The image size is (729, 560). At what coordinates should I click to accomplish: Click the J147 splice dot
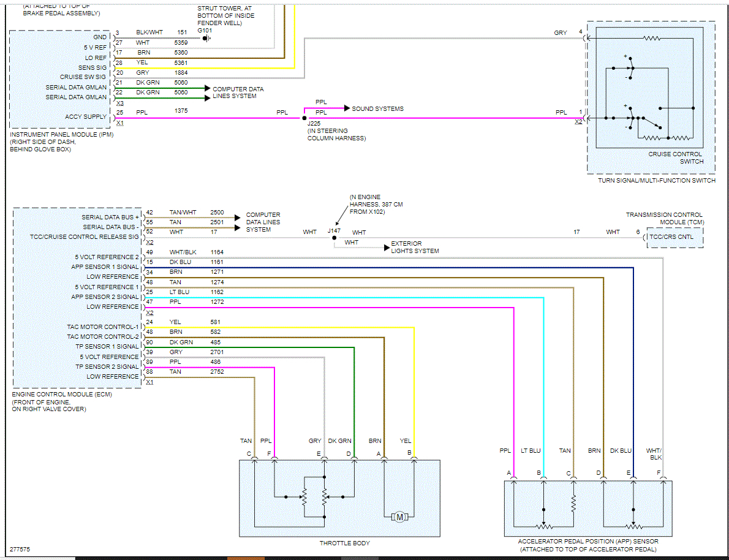point(334,238)
